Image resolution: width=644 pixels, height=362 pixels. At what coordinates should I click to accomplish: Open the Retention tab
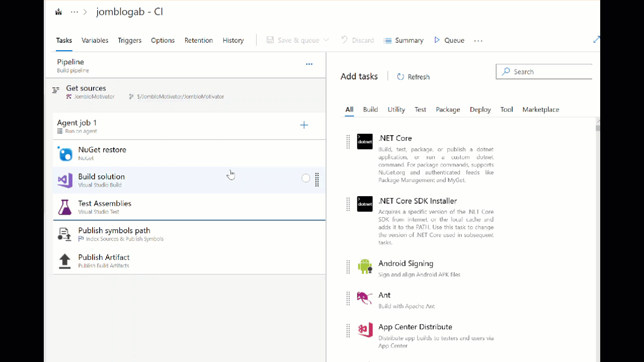198,40
